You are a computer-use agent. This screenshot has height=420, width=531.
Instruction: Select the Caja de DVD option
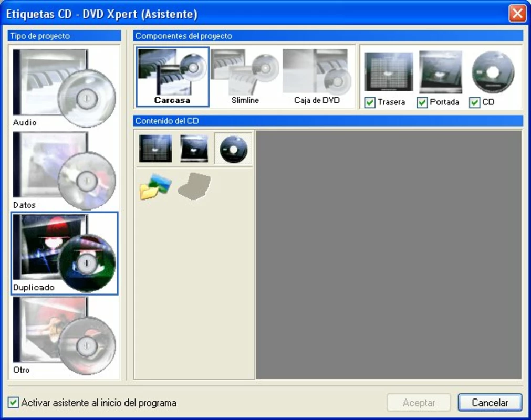[x=317, y=77]
